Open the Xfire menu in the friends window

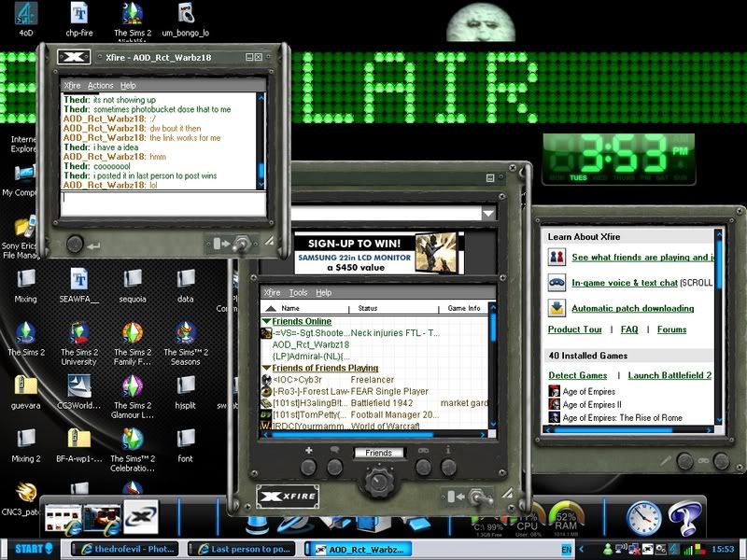point(272,292)
